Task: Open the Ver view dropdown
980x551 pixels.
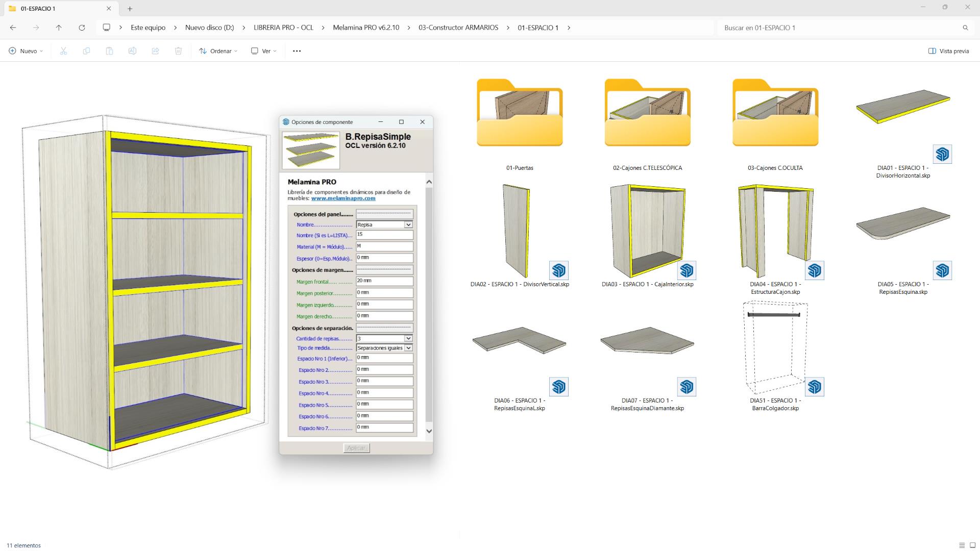Action: click(263, 51)
